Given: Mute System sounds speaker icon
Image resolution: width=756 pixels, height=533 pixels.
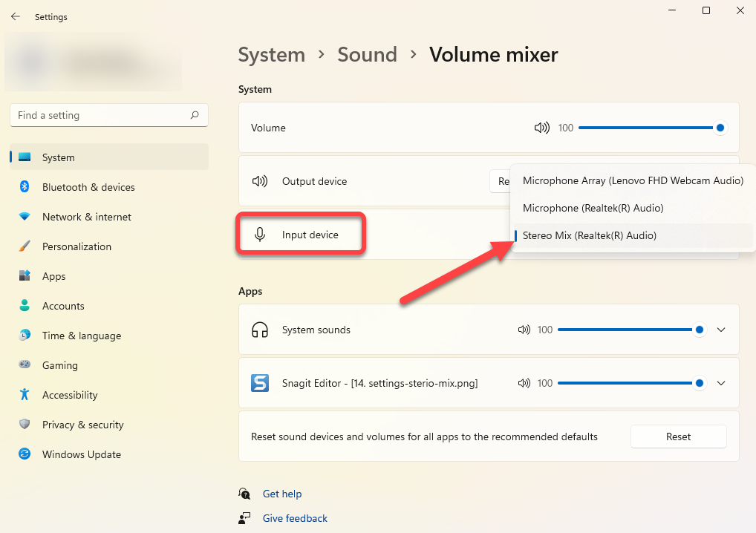Looking at the screenshot, I should coord(524,330).
